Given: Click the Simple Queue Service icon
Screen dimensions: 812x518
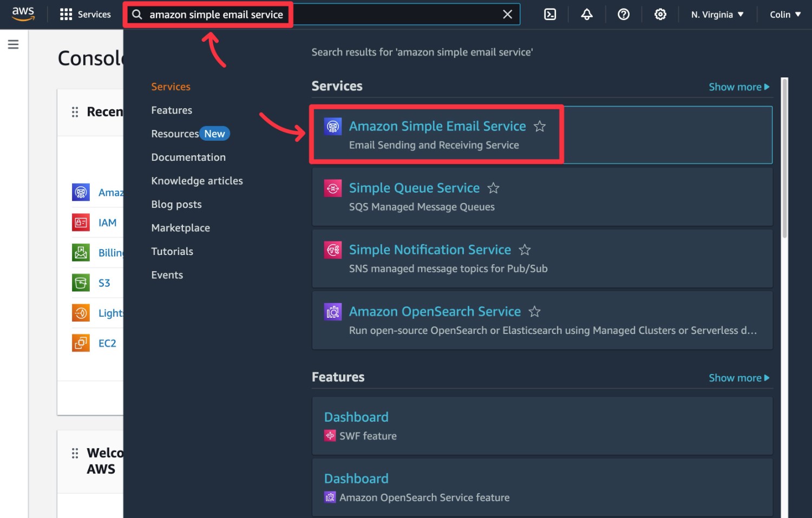Looking at the screenshot, I should 333,188.
